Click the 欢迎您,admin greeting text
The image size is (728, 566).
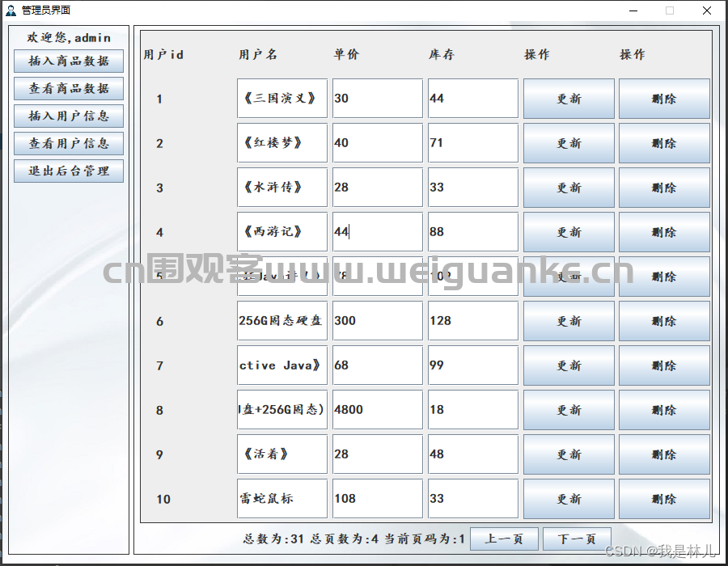pyautogui.click(x=69, y=37)
